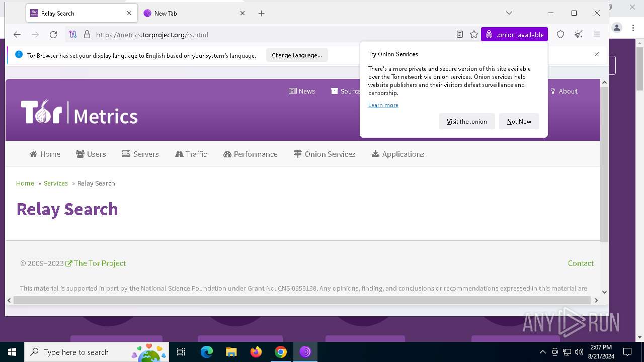Open the News link in header
The image size is (644, 362).
point(302,91)
